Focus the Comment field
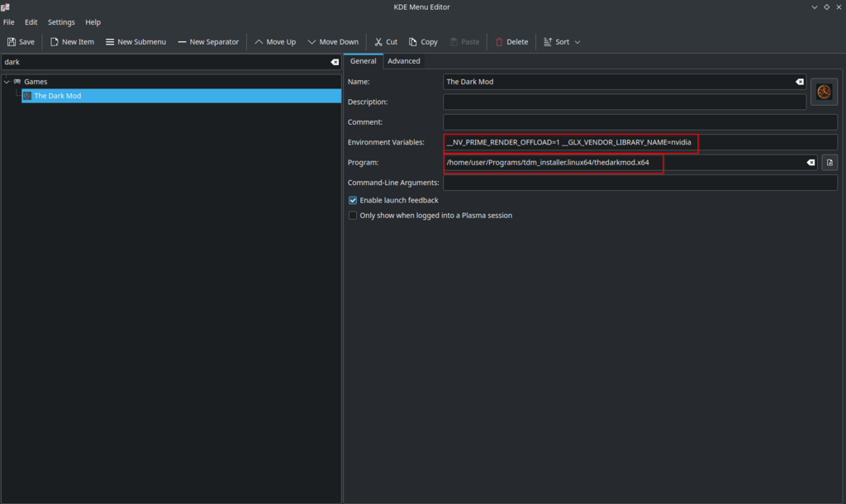Viewport: 846px width, 504px height. pyautogui.click(x=640, y=122)
